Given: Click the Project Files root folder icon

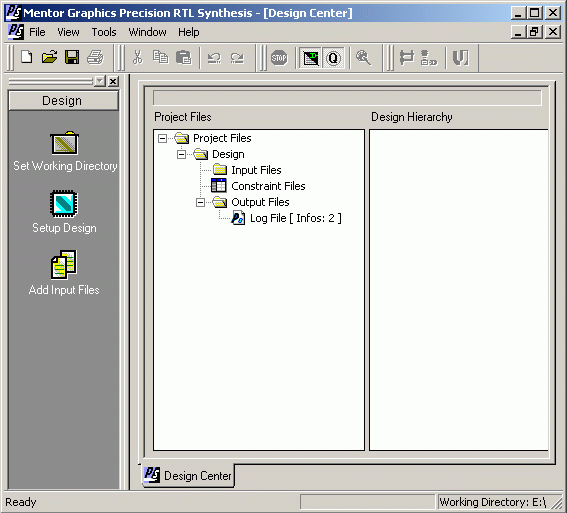Looking at the screenshot, I should click(182, 138).
